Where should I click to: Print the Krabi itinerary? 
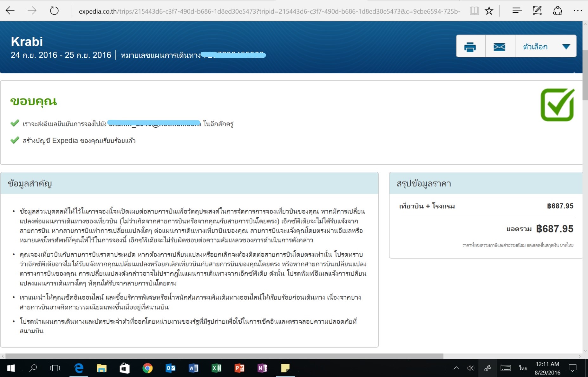coord(470,47)
